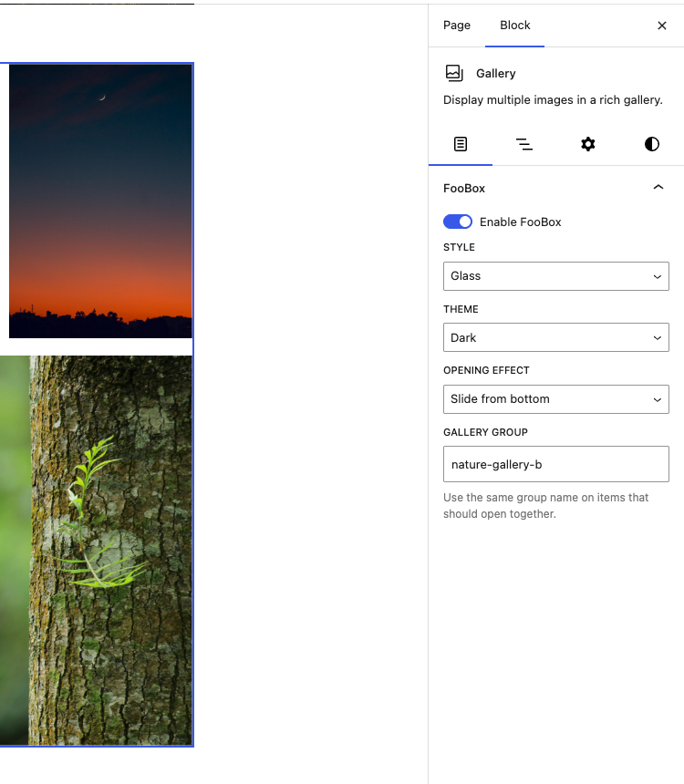Open the Theme dropdown showing Dark

(x=556, y=337)
